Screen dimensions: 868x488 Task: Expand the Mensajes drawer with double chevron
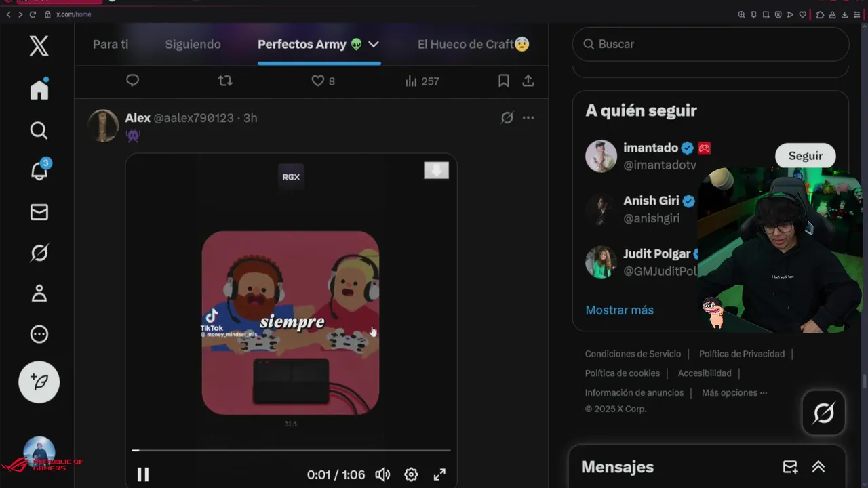pyautogui.click(x=818, y=466)
